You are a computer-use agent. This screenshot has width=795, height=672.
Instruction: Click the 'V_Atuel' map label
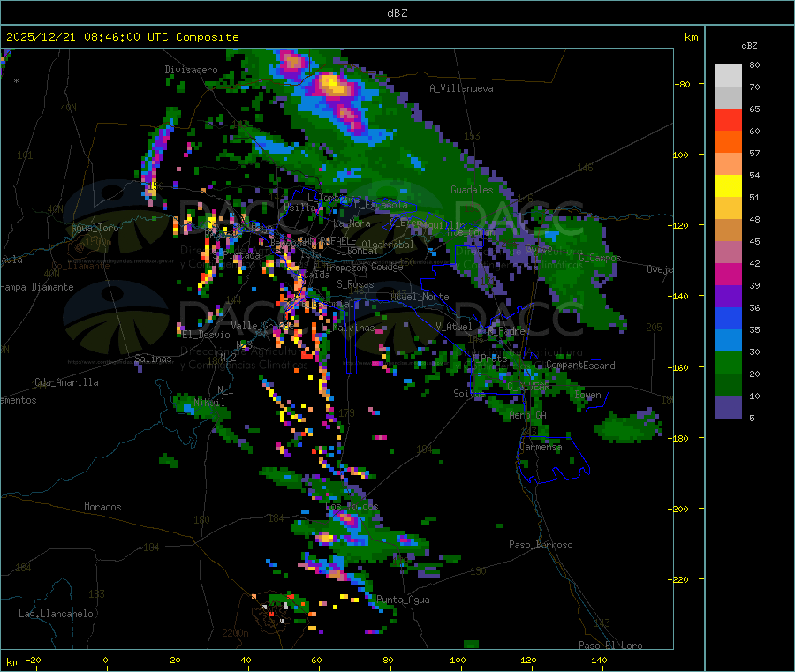pos(454,327)
